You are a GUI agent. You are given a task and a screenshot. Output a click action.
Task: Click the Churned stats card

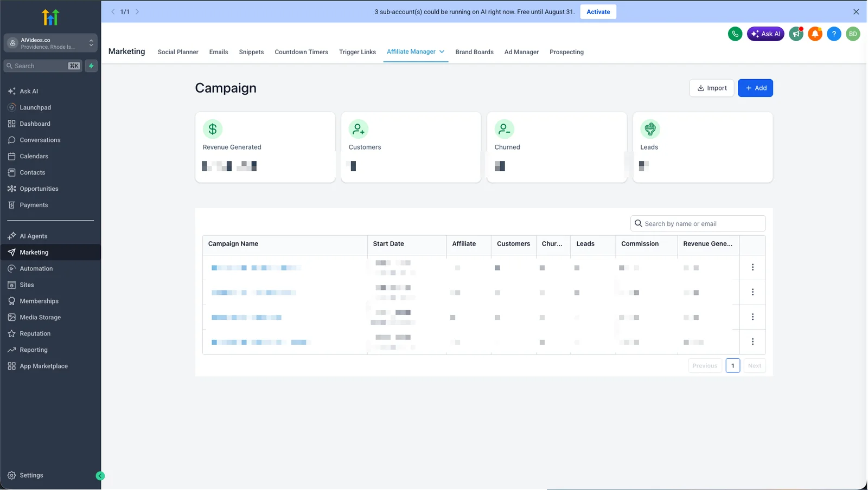pyautogui.click(x=557, y=147)
